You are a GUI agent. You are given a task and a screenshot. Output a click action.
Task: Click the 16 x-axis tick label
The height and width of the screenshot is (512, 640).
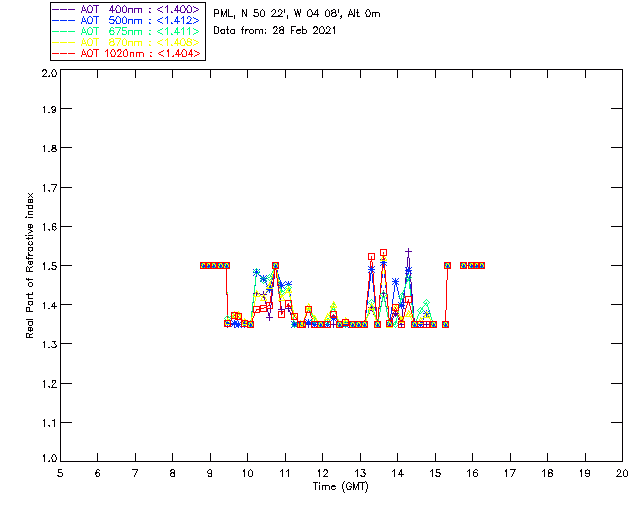pos(472,473)
